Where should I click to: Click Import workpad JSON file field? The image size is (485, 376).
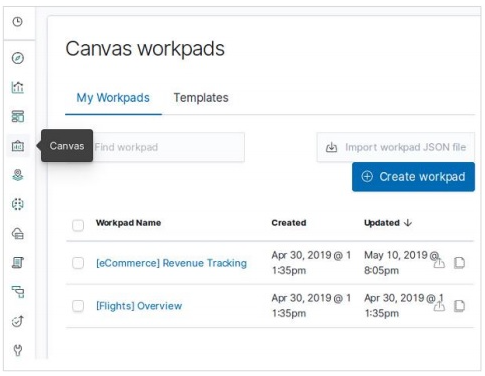(396, 147)
